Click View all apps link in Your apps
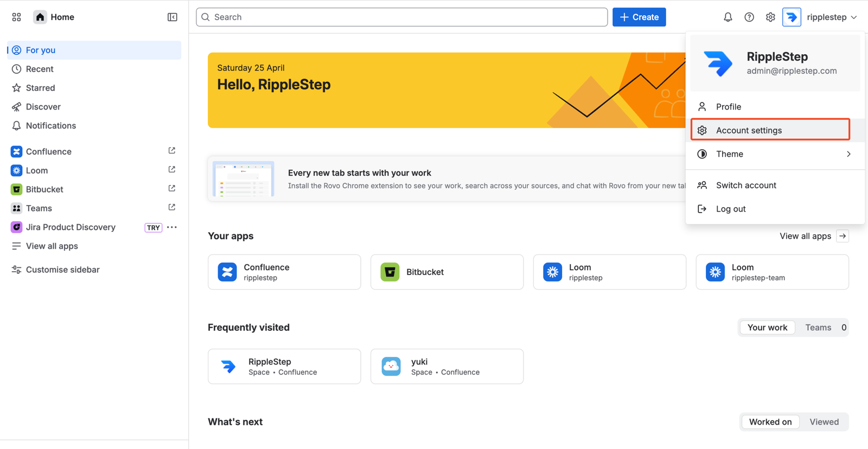 coord(805,236)
